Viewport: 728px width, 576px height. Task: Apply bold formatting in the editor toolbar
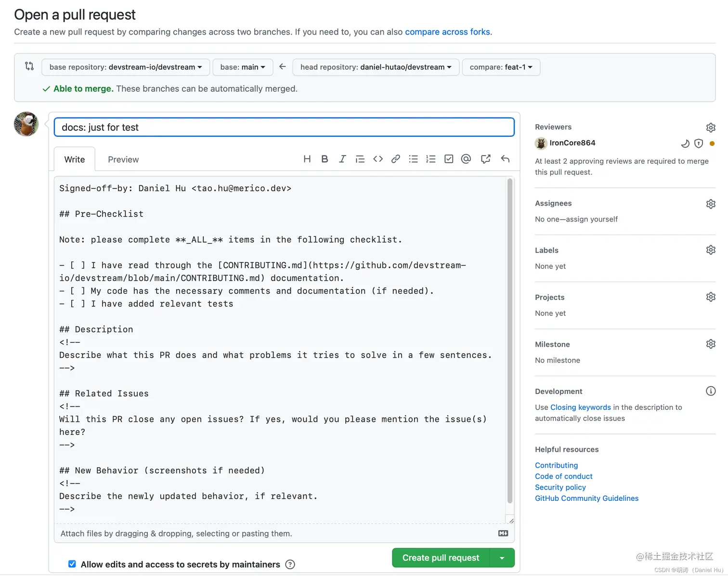(324, 158)
